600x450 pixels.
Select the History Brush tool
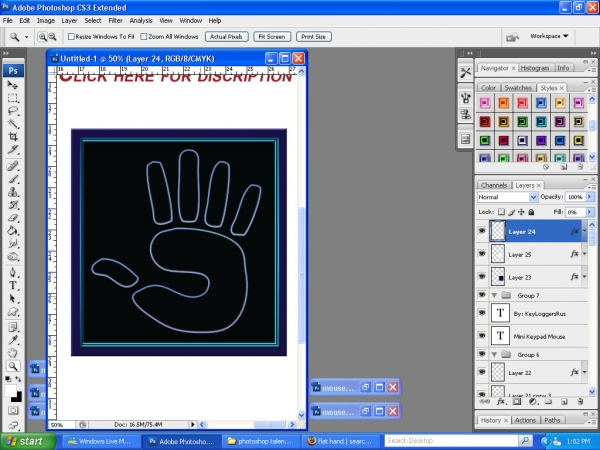[13, 205]
